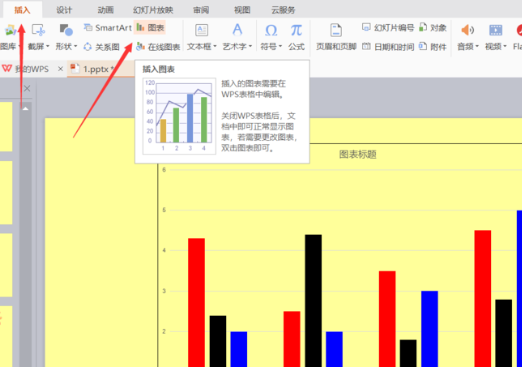522x367 pixels.
Task: Insert 幻灯片编号 slide number
Action: (x=388, y=28)
